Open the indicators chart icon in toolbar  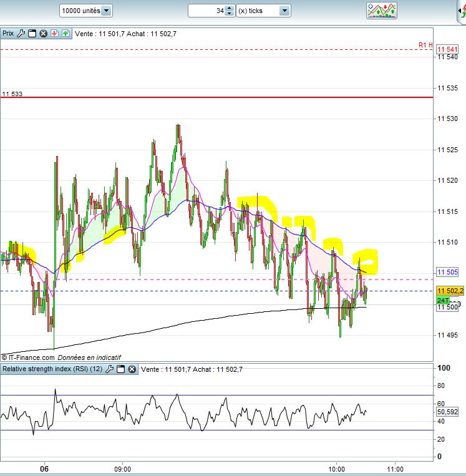tap(382, 11)
